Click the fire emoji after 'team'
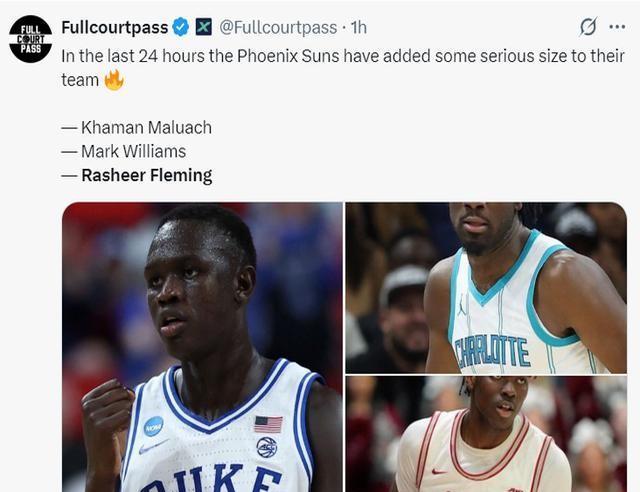Viewport: 640px width, 492px height. tap(114, 80)
